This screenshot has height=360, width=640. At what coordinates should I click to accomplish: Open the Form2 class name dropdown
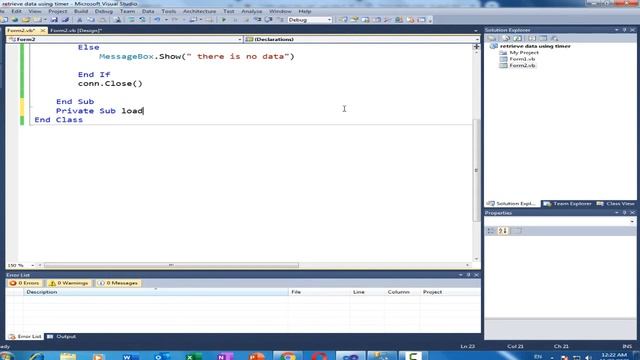239,39
